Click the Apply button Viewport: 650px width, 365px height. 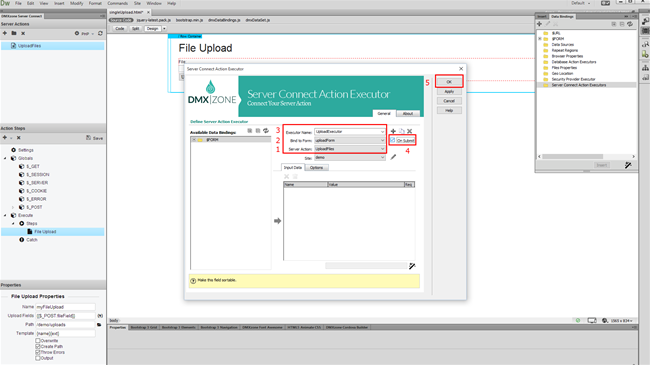click(x=449, y=91)
